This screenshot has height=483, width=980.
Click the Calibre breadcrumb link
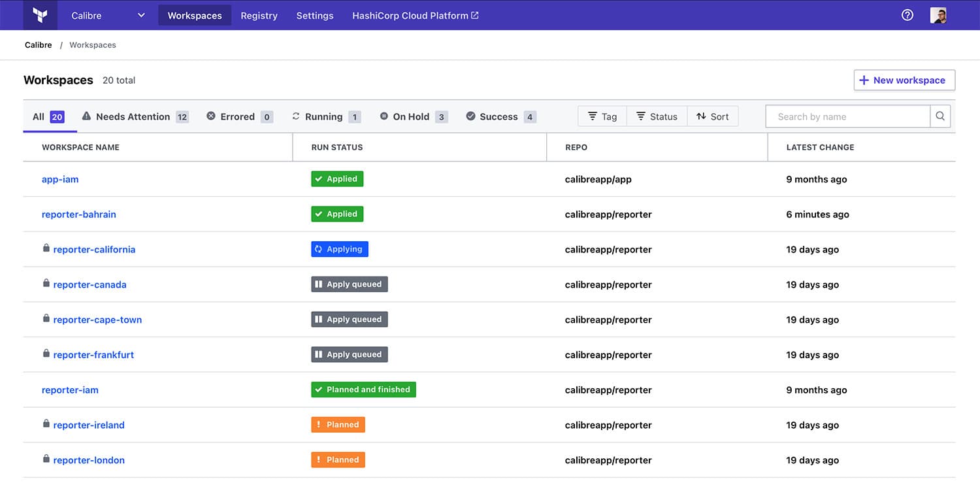click(38, 44)
